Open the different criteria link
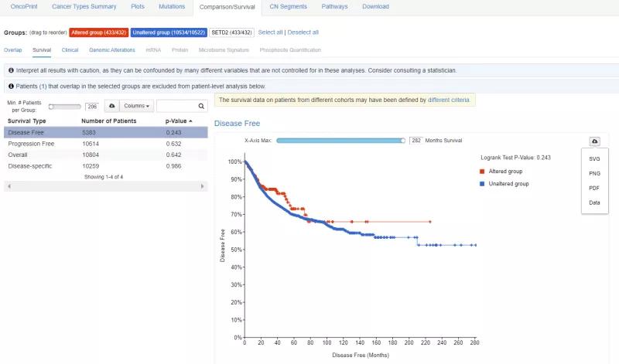The width and height of the screenshot is (619, 364). coord(448,100)
